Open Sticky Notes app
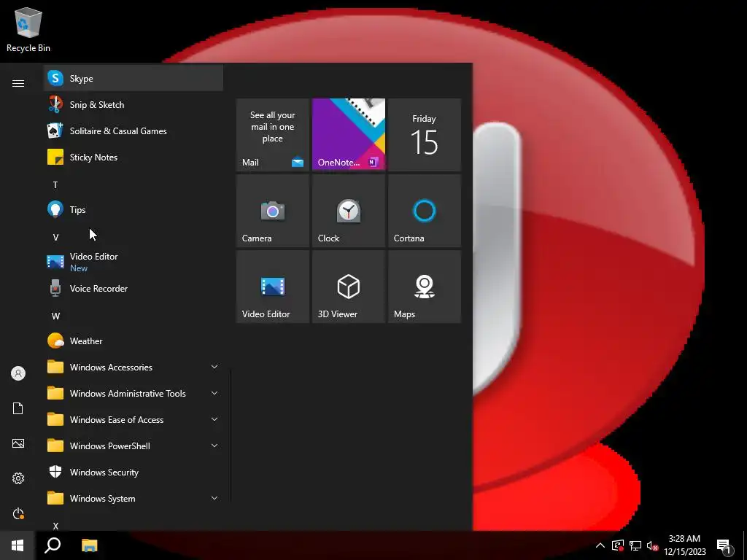Screen dimensions: 747x560 (x=133, y=157)
